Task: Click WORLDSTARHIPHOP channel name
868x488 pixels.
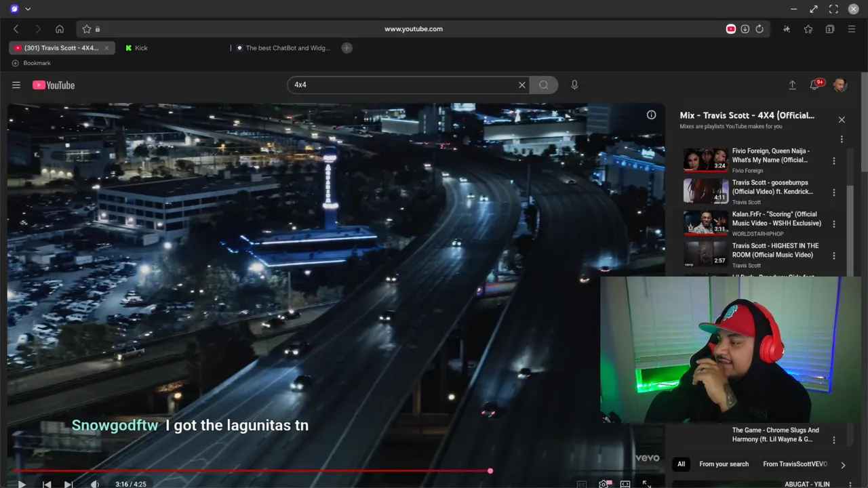Action: 758,234
